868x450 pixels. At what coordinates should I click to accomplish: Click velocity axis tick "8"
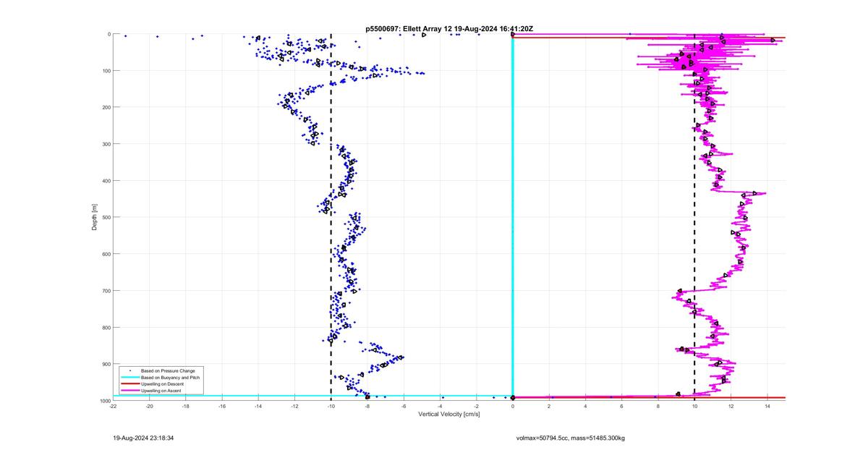[658, 407]
